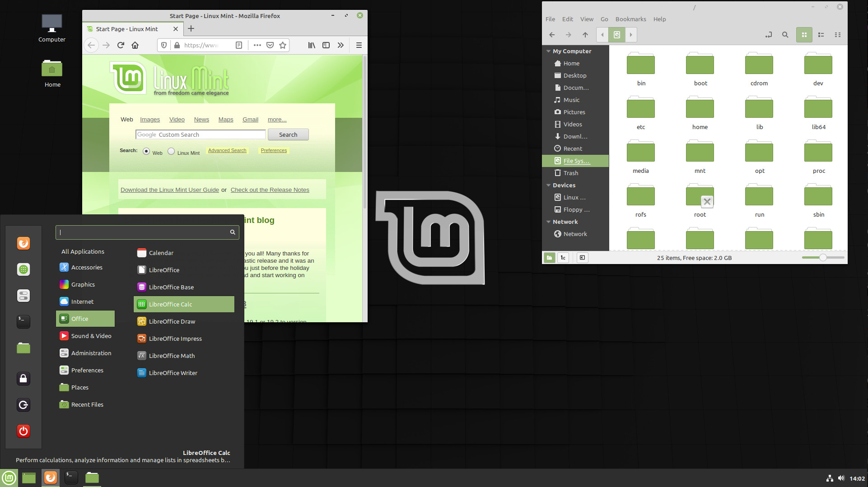868x487 pixels.
Task: Bookmark page with star icon
Action: 283,45
